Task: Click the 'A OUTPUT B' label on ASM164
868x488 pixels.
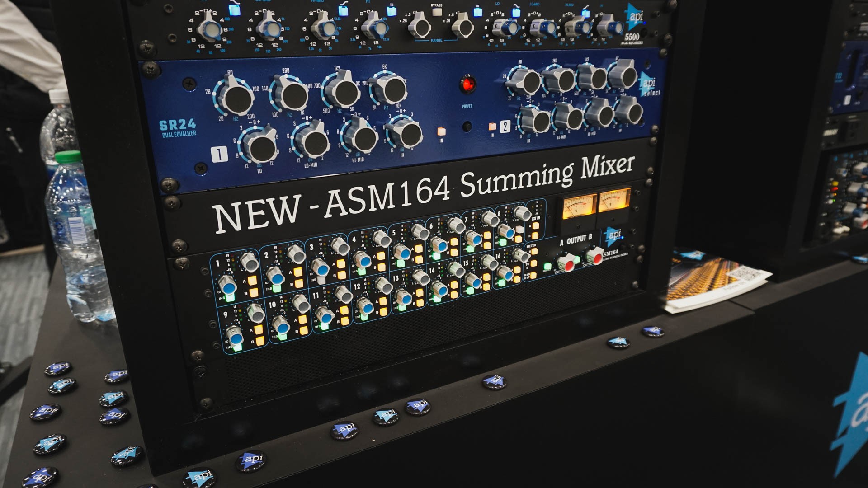Action: 576,240
